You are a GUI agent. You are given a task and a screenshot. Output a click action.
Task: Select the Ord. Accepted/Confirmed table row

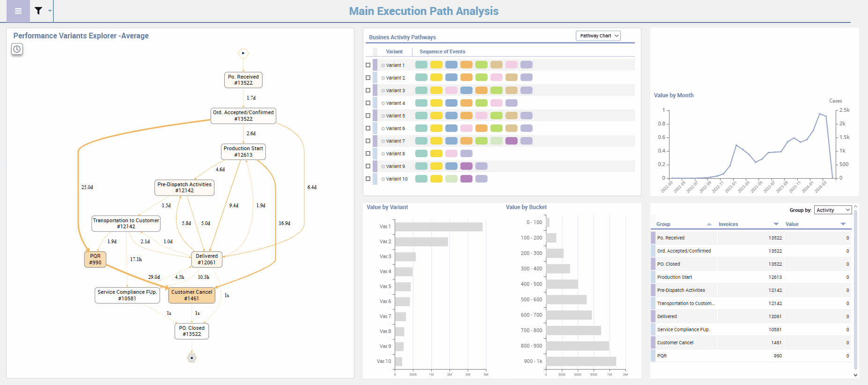(x=751, y=251)
